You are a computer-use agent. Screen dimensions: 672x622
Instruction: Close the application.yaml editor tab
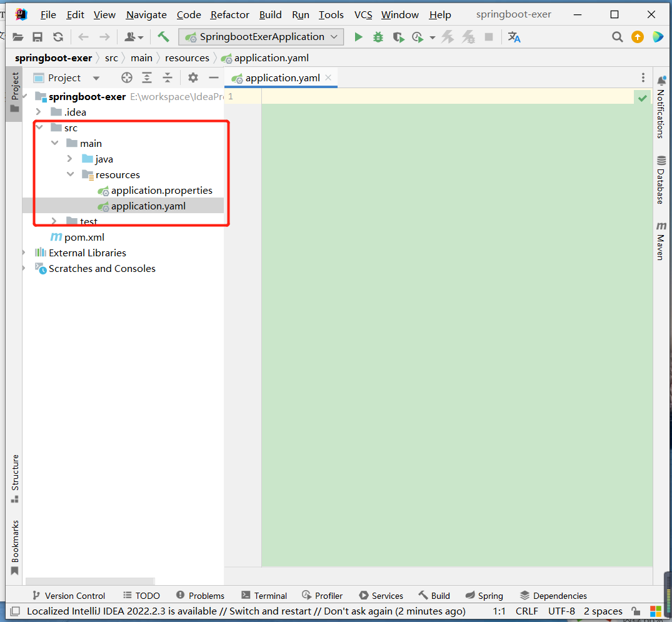(328, 78)
